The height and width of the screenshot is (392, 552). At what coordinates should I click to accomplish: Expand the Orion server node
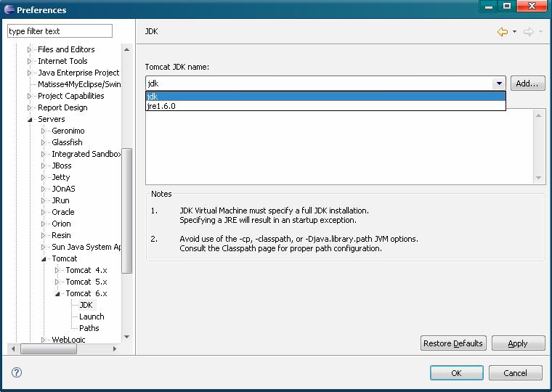[44, 224]
